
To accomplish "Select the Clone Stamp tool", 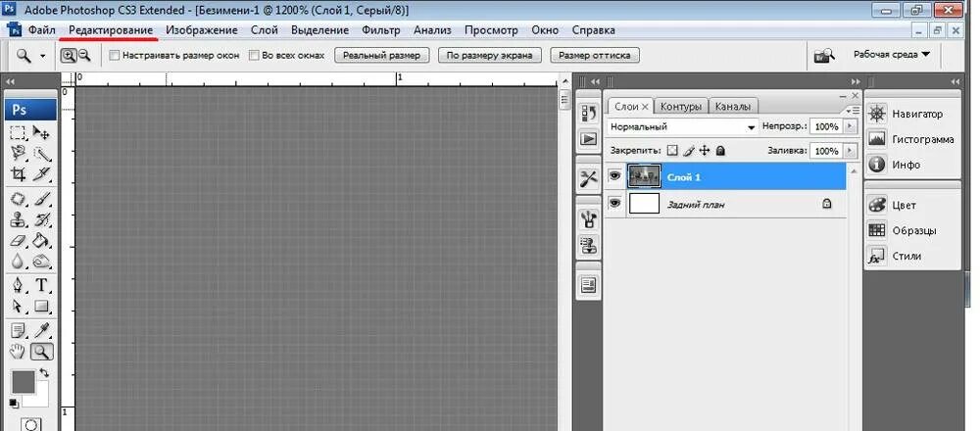I will [x=18, y=219].
